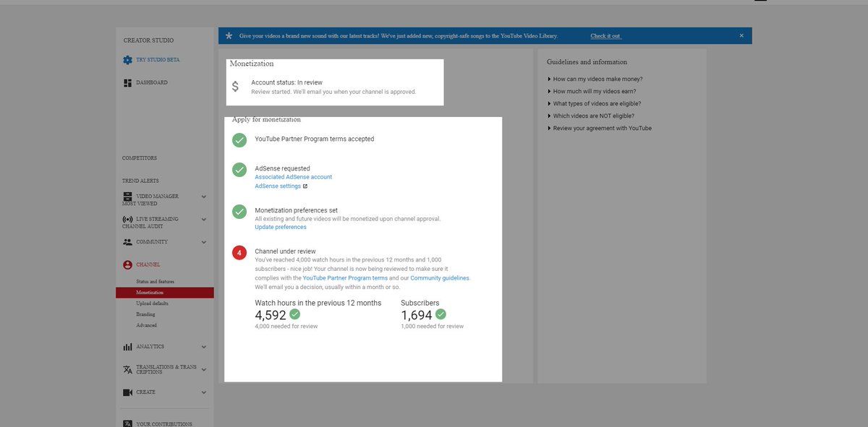This screenshot has height=427, width=868.
Task: Click the TRY STUDIO BETA link
Action: point(158,60)
